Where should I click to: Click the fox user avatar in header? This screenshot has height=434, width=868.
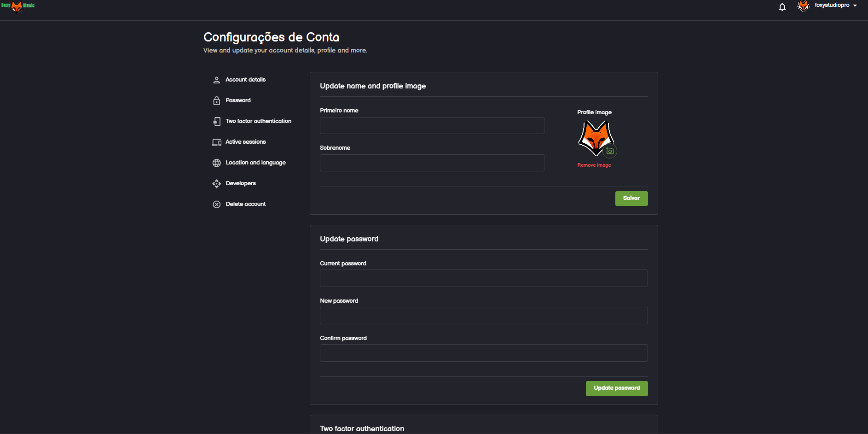click(x=803, y=6)
